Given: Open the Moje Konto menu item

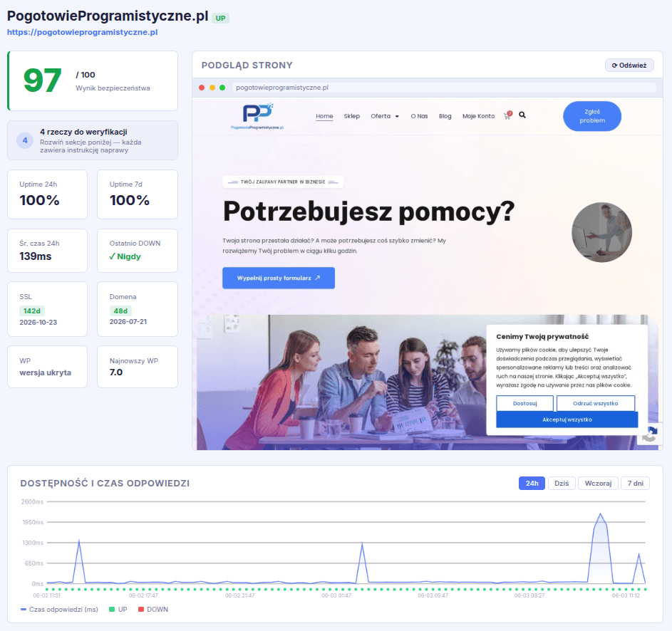Looking at the screenshot, I should point(478,116).
